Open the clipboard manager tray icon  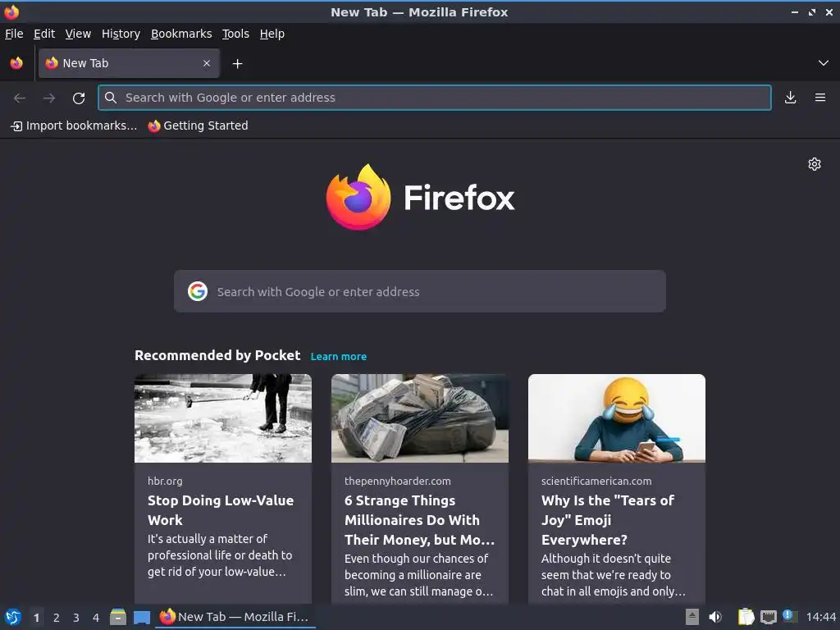(x=746, y=617)
